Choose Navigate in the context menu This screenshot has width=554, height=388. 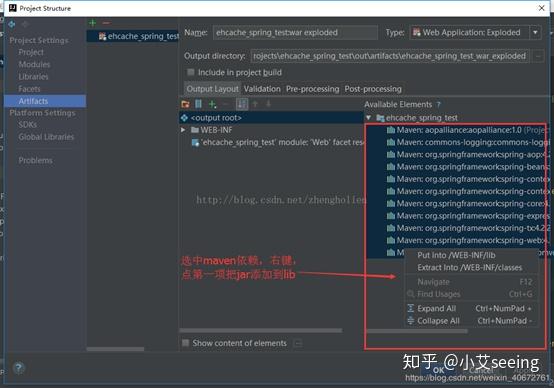click(471, 282)
